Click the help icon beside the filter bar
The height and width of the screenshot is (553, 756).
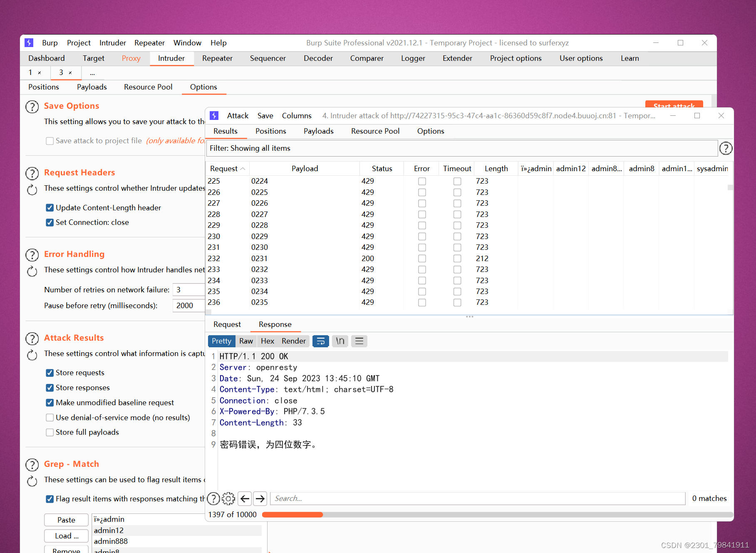tap(726, 148)
